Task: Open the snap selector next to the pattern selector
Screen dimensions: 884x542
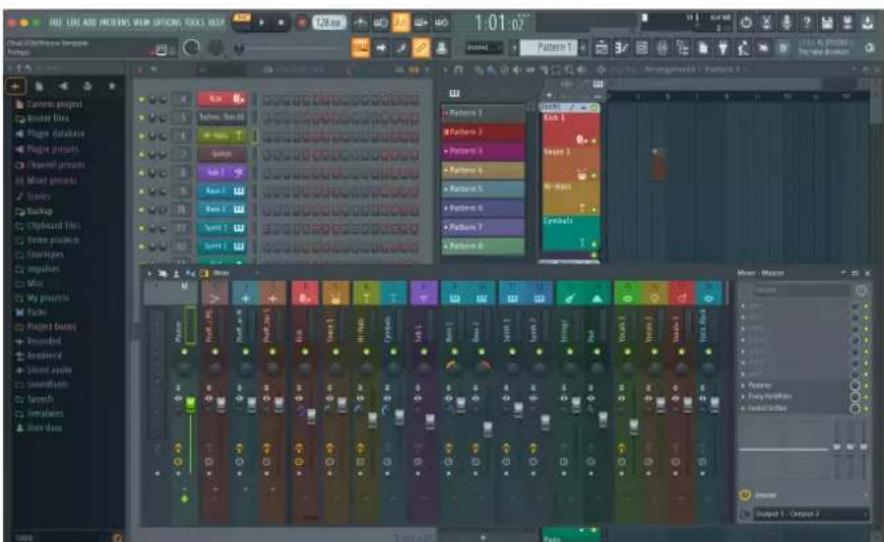Action: click(x=483, y=48)
